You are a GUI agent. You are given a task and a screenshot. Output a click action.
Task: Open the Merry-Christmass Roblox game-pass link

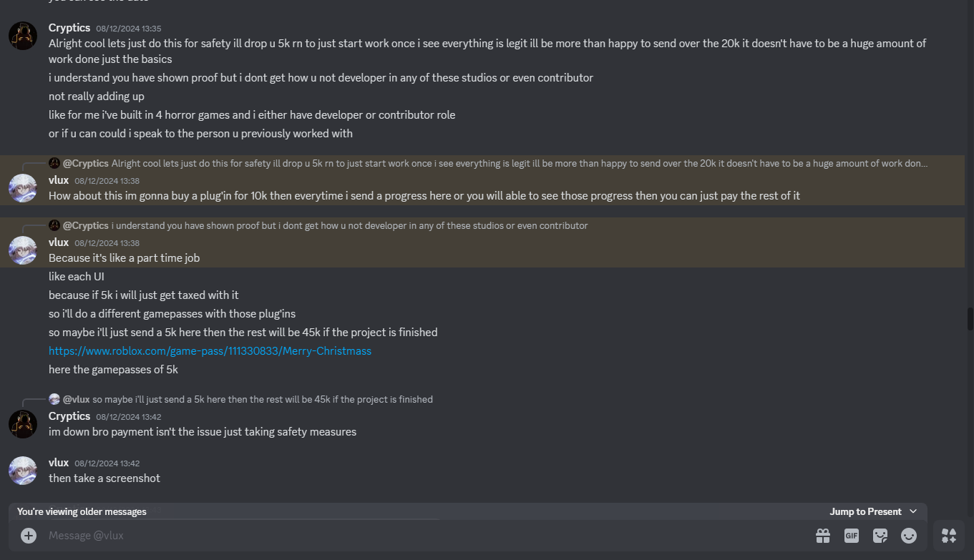click(210, 351)
